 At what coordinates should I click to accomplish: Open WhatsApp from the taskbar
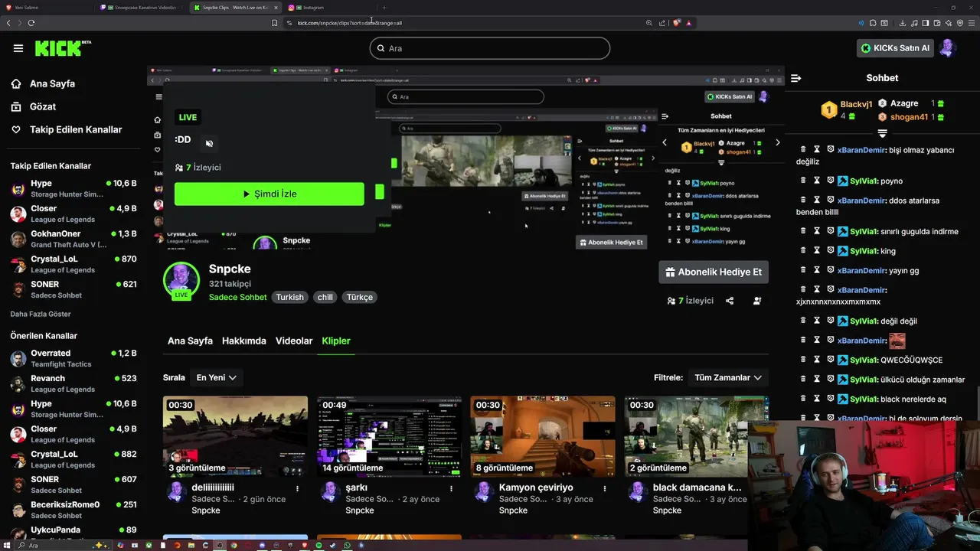(347, 545)
